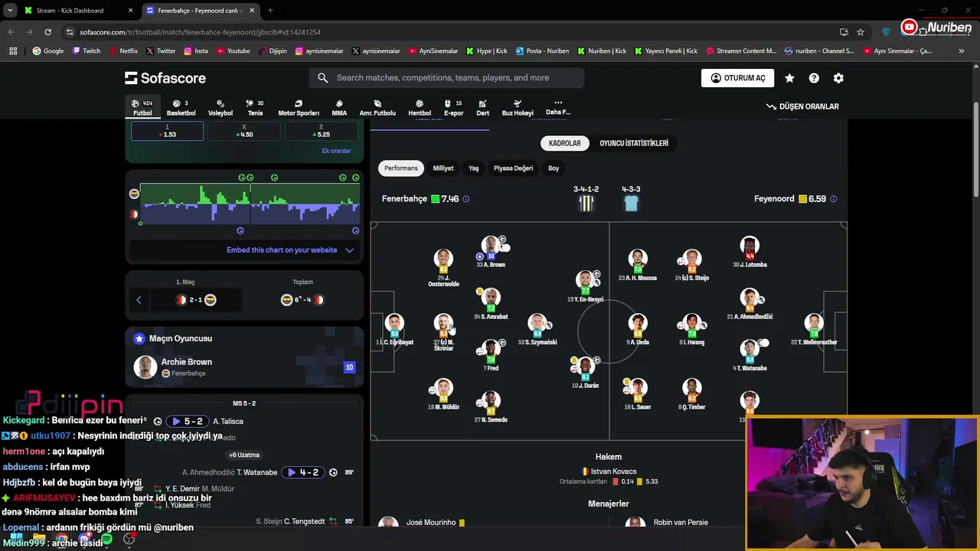Open the Daha Fazla sports menu

558,107
